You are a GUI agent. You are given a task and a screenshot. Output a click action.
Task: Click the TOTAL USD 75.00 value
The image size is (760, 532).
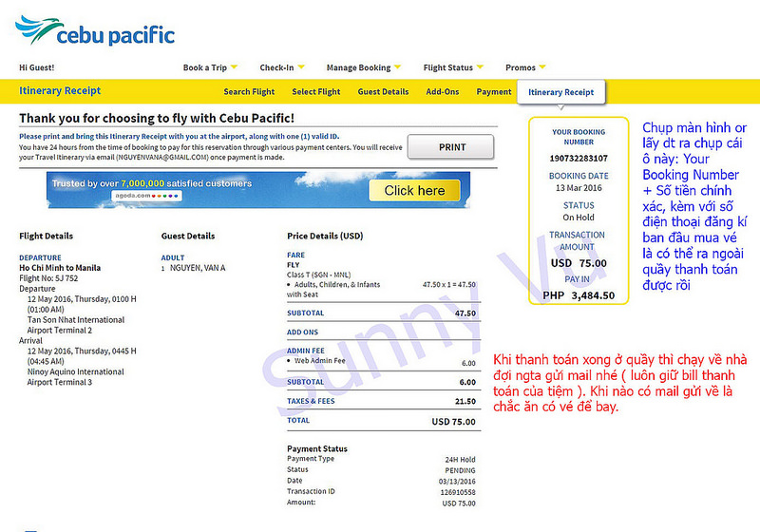coord(454,422)
